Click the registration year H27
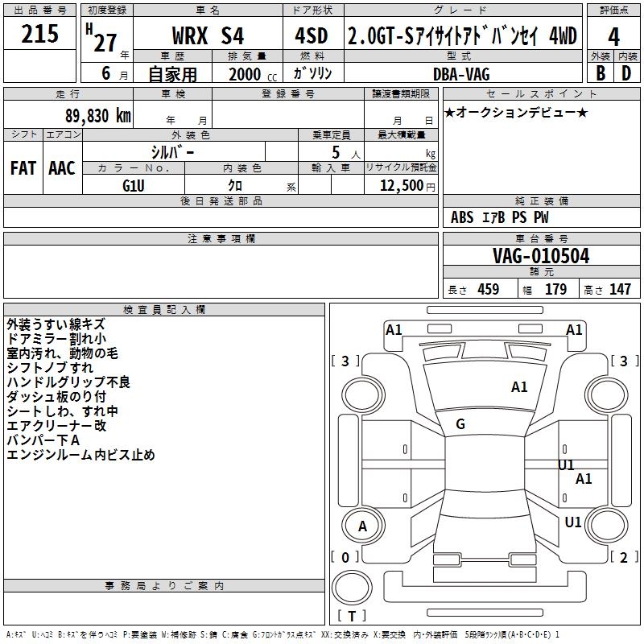Viewport: 644px width, 644px height. (102, 38)
